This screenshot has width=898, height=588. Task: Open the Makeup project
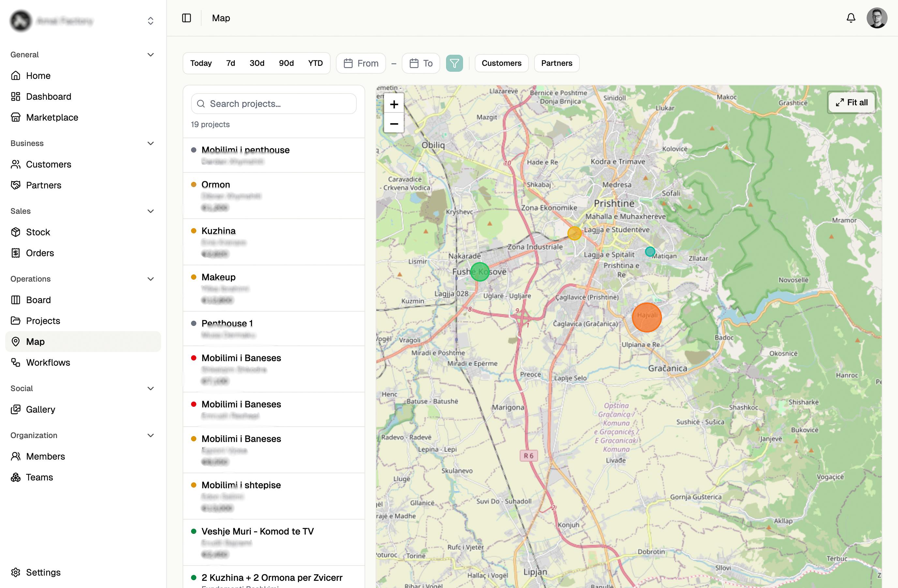point(274,288)
